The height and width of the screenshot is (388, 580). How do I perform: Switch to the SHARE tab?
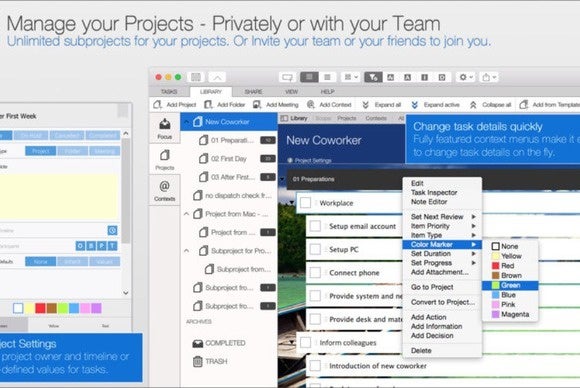point(253,91)
